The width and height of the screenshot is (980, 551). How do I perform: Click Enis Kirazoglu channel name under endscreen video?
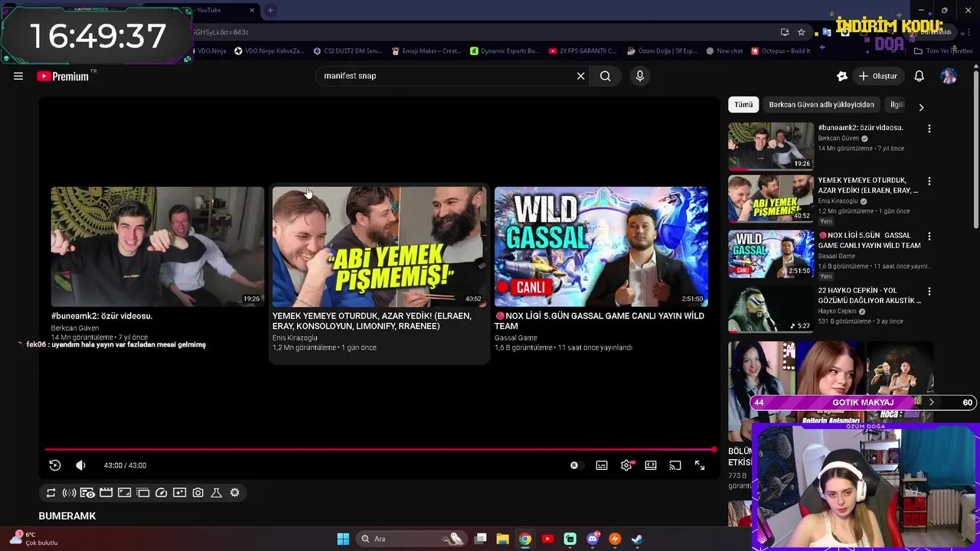pyautogui.click(x=295, y=337)
